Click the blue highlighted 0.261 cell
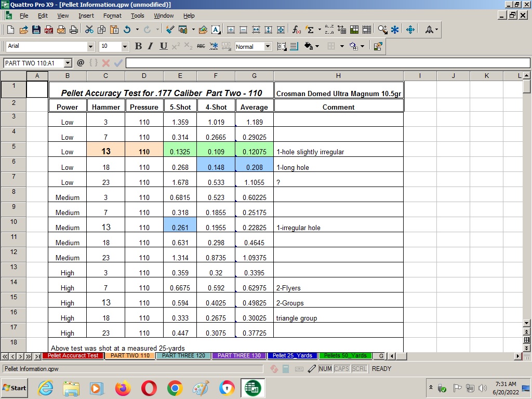Screen dimensions: 532x399 pyautogui.click(x=180, y=224)
